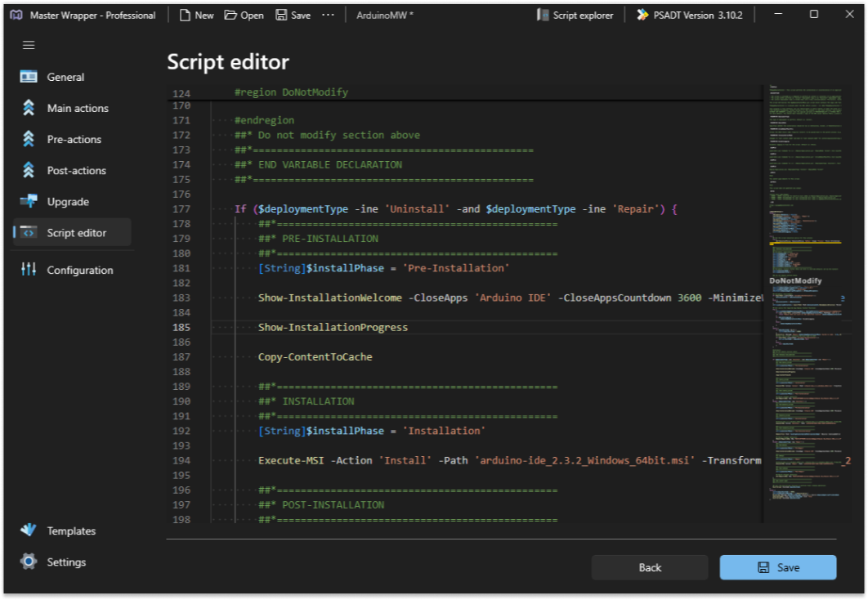Click the arduino-ide msi path string
This screenshot has width=868, height=600.
(x=584, y=461)
